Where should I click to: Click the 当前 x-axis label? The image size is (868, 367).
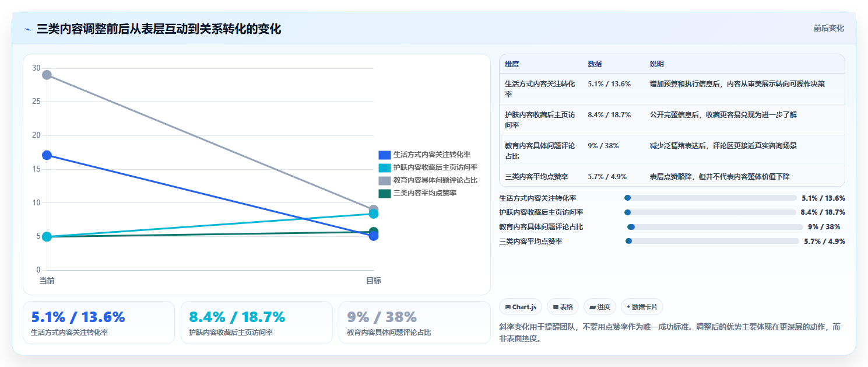coord(47,281)
